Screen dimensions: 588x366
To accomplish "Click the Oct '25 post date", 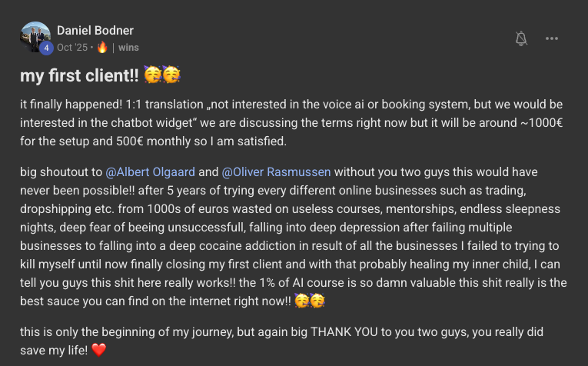I will click(72, 47).
